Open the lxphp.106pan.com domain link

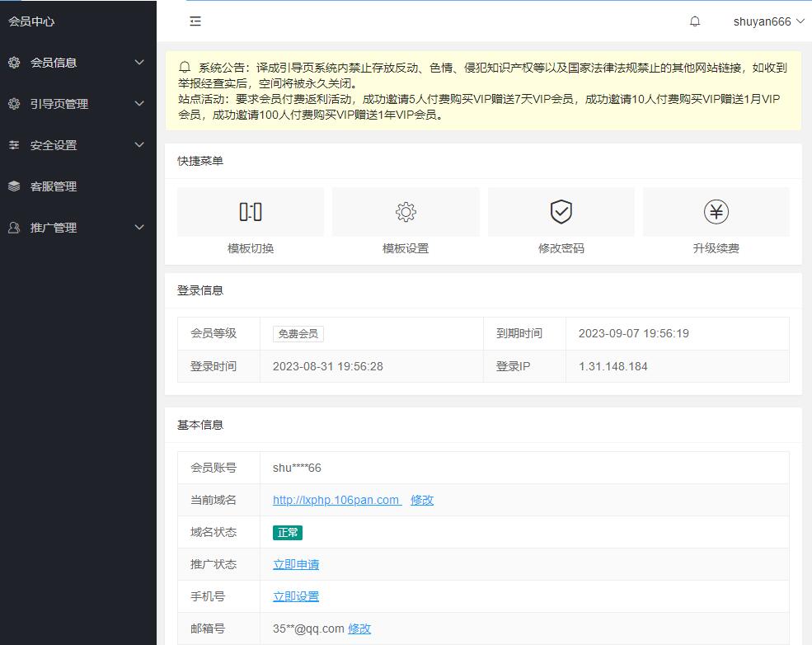click(x=336, y=500)
